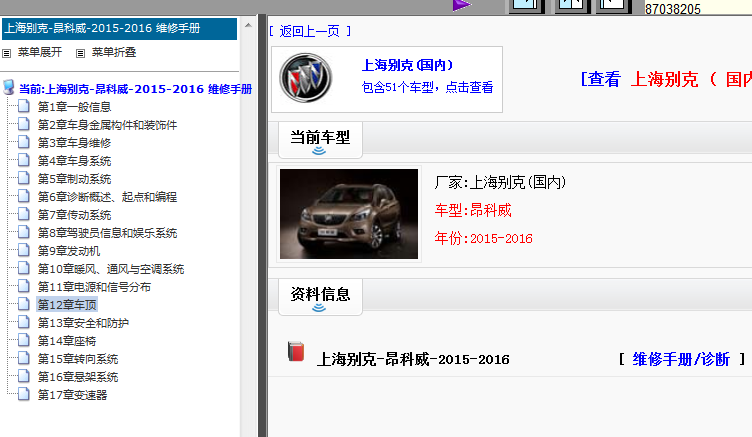Click root node 当前:上海别克-昂科威-2015-2016 维修手册

pyautogui.click(x=135, y=89)
